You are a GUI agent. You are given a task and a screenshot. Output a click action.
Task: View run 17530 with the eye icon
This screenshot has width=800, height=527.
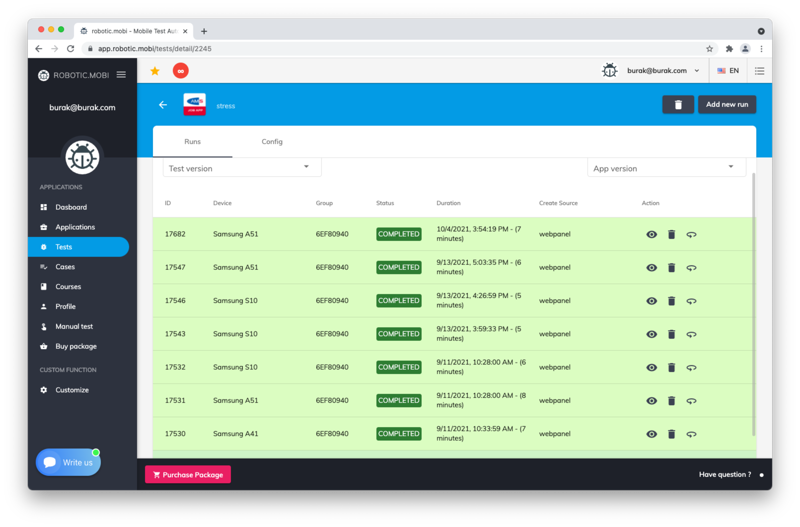(651, 434)
